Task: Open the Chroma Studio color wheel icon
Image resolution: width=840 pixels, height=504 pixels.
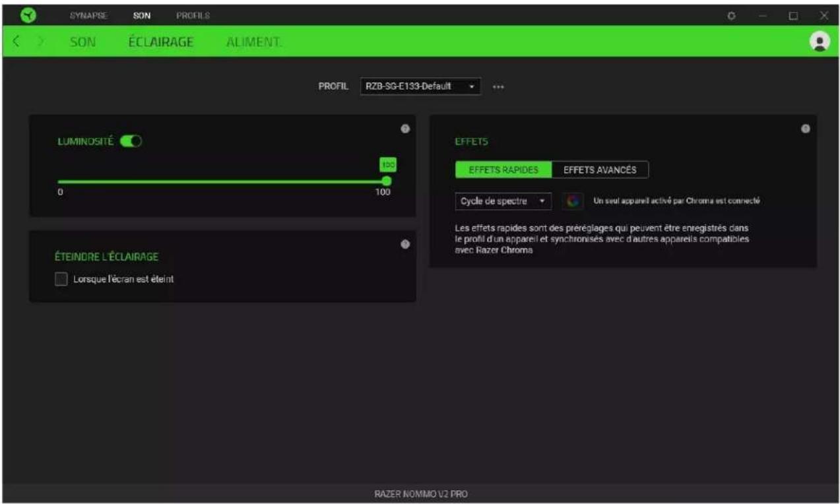Action: (x=573, y=201)
